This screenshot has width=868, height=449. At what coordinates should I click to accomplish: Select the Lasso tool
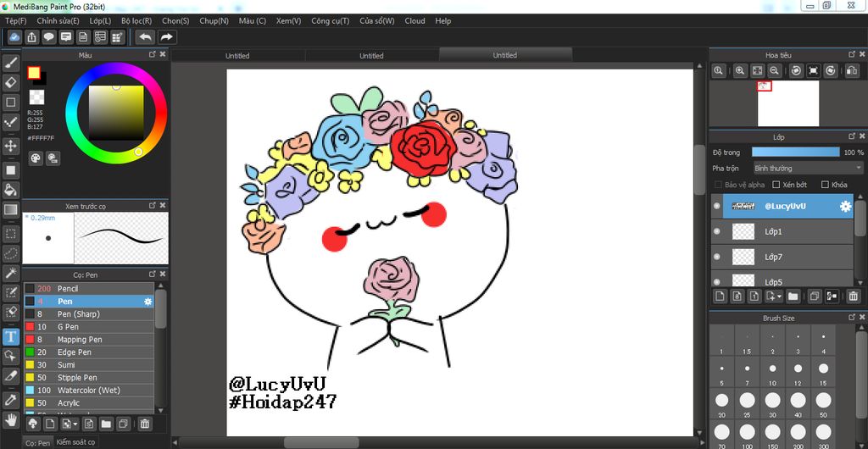pyautogui.click(x=10, y=253)
